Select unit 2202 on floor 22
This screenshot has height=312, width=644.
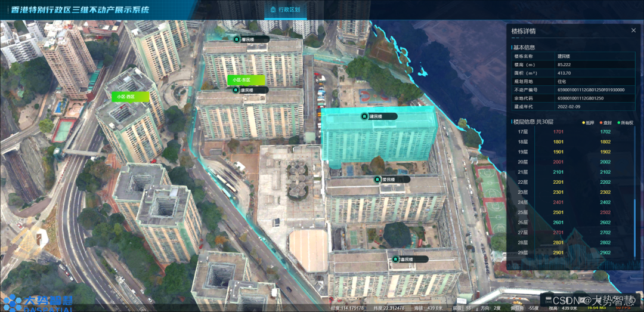(x=605, y=182)
